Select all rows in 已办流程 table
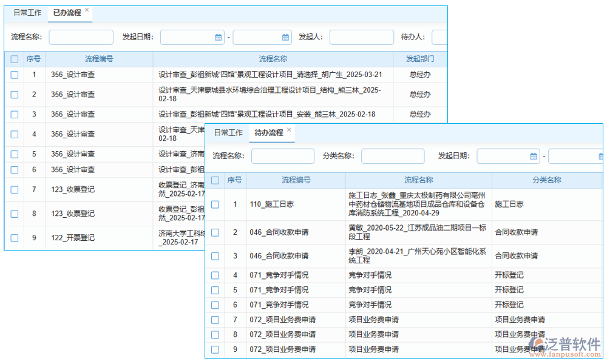607x364 pixels. click(15, 59)
